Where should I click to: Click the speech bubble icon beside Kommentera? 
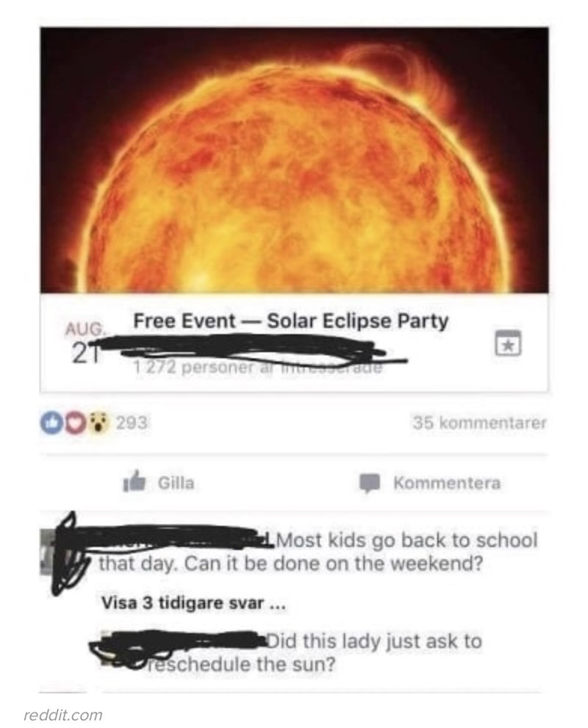370,483
